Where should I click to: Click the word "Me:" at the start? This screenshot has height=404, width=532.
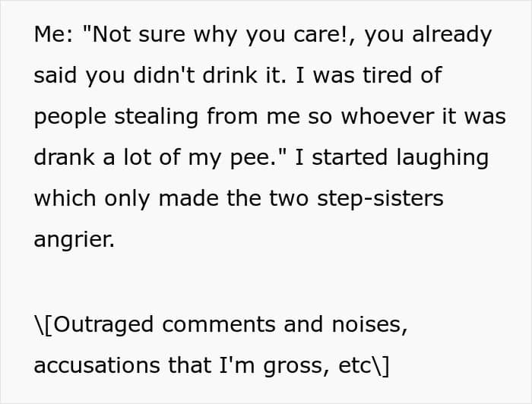(53, 34)
